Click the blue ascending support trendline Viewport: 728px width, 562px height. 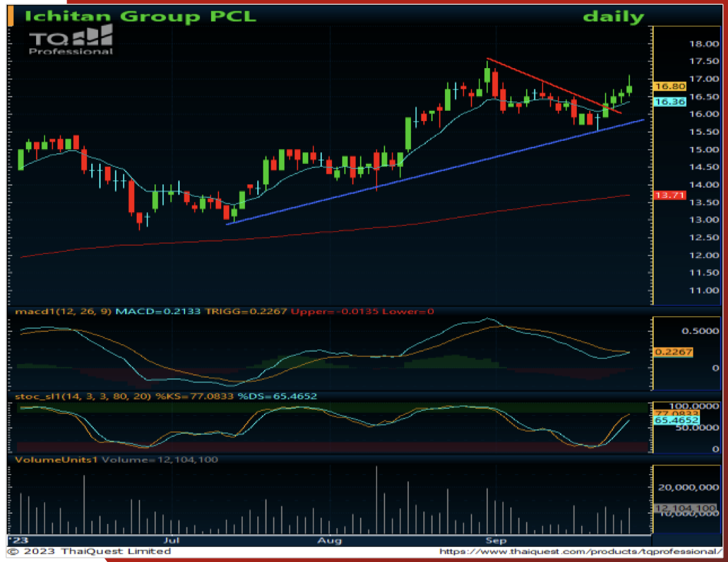click(x=435, y=172)
